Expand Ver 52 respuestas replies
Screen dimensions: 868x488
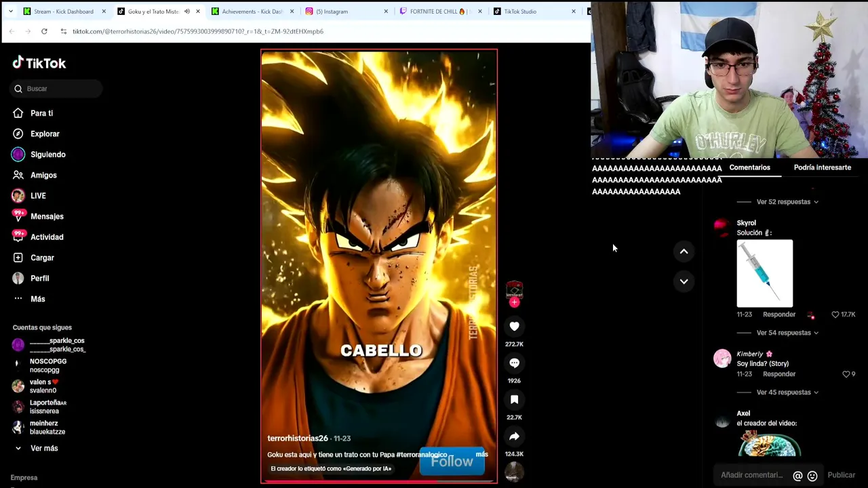point(787,202)
